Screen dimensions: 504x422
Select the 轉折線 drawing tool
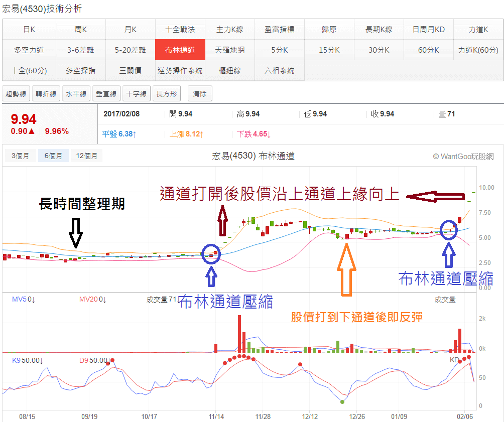coord(46,94)
